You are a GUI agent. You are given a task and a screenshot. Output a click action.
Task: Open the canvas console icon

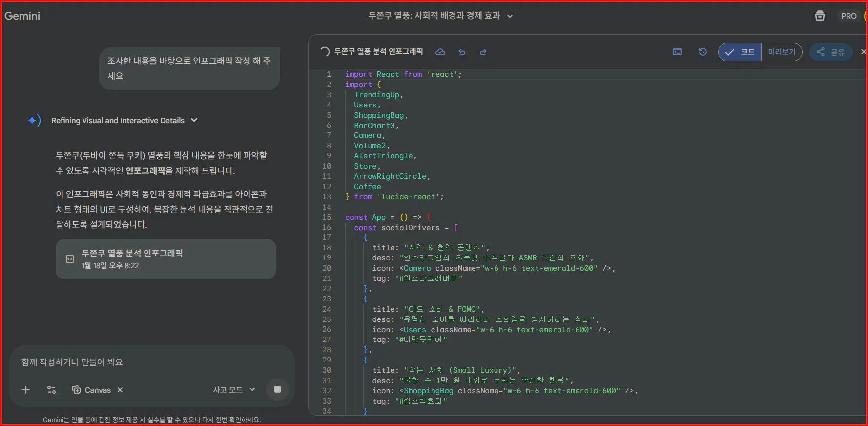[x=677, y=52]
